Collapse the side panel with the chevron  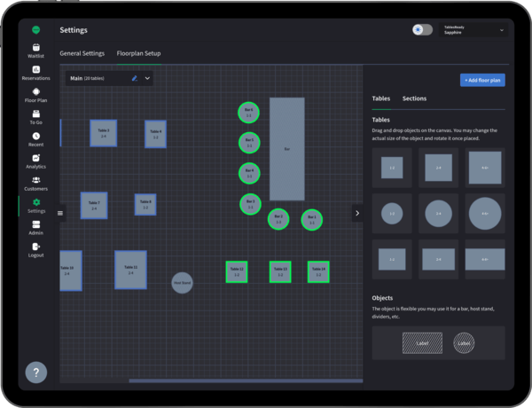coord(357,213)
